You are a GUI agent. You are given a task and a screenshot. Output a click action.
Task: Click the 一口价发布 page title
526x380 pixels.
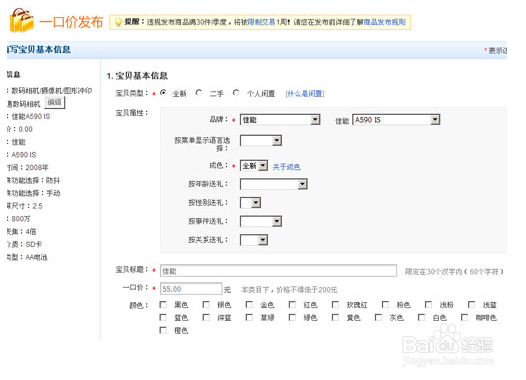[x=71, y=22]
